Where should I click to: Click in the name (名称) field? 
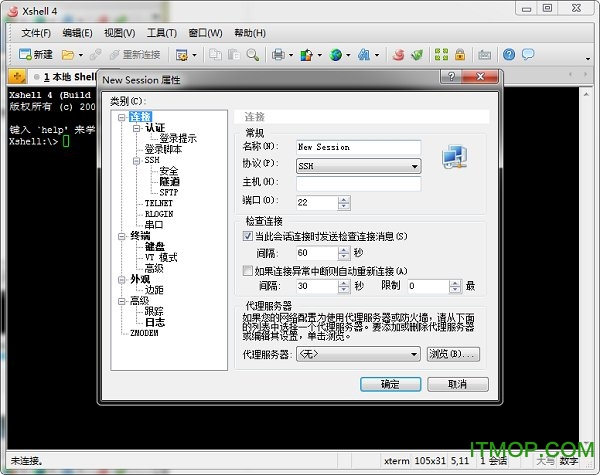[x=359, y=147]
